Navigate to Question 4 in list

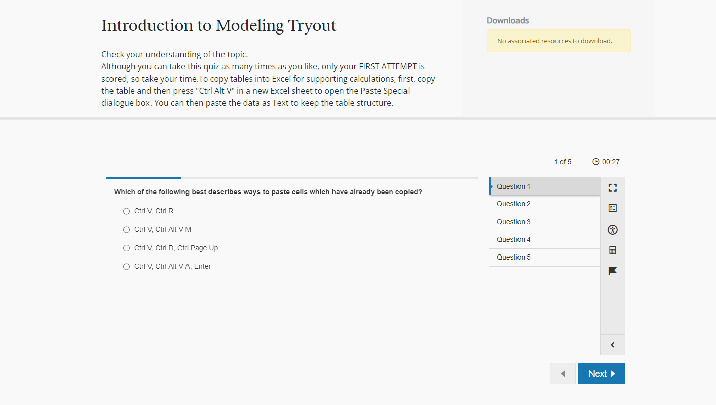543,239
